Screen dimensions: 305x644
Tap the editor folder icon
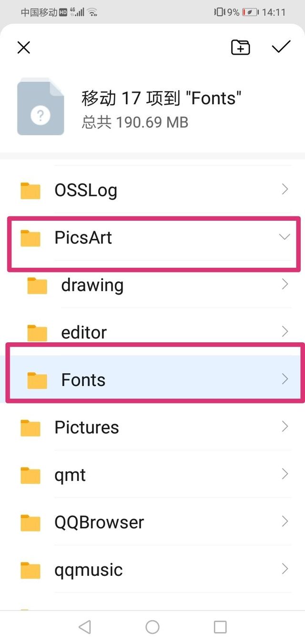(x=37, y=333)
